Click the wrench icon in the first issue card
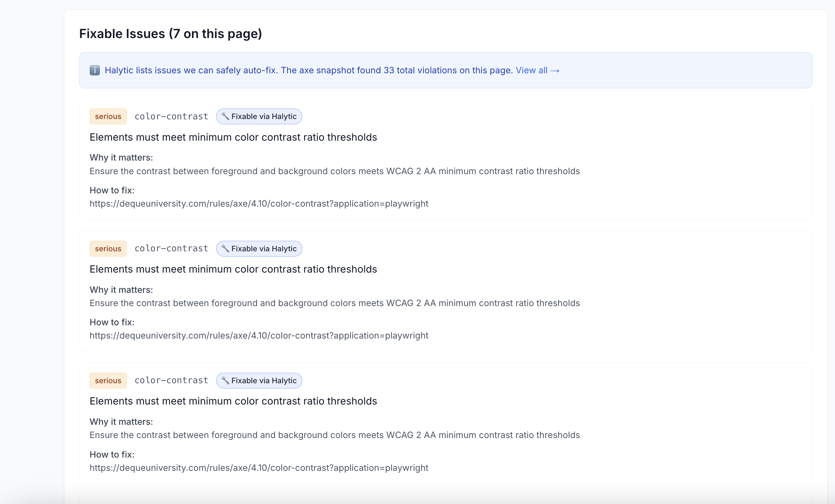The image size is (835, 504). (225, 116)
